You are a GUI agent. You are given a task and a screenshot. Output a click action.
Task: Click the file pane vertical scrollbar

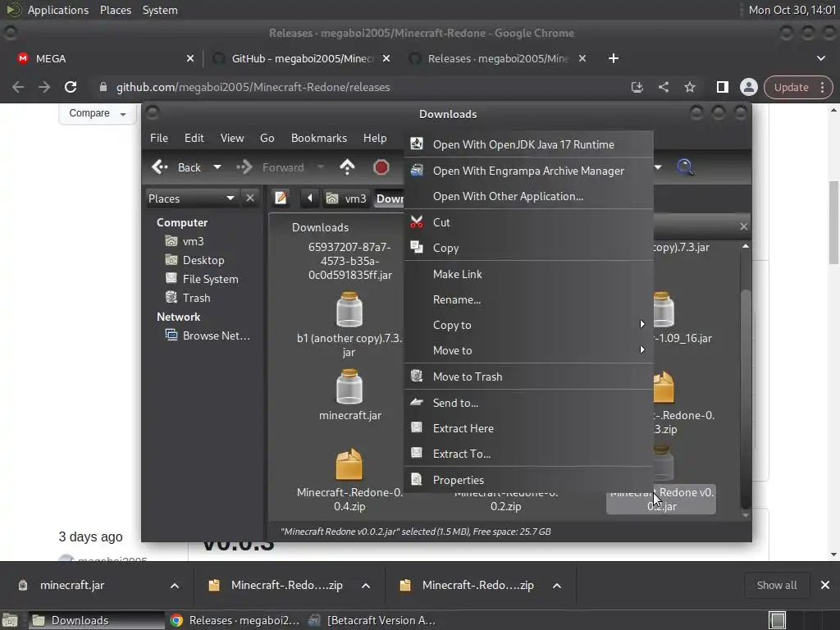click(745, 399)
